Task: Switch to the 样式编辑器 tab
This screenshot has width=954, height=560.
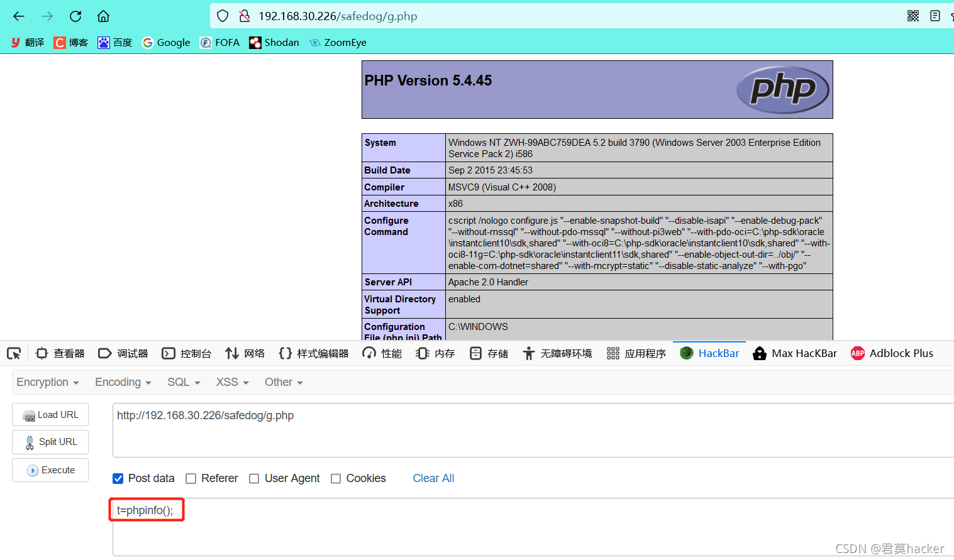Action: click(314, 354)
